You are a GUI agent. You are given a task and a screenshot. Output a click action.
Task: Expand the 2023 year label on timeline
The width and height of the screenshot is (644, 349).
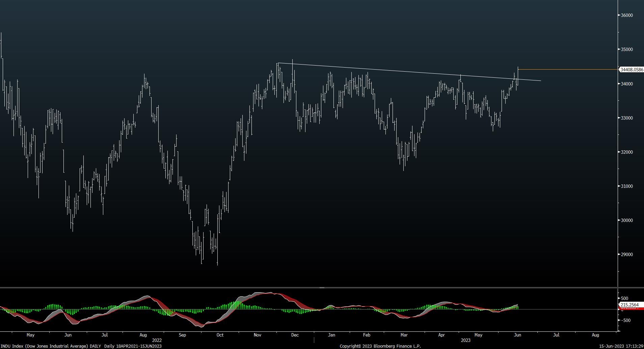[465, 341]
